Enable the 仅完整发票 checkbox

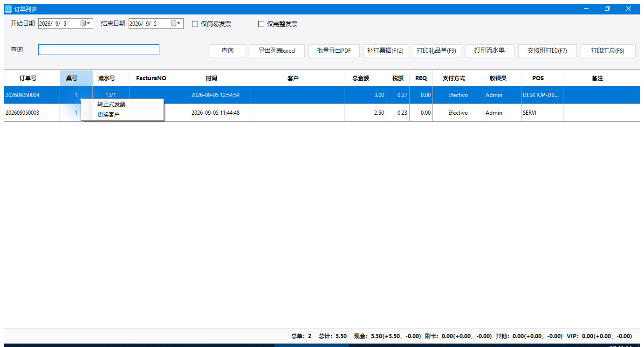tap(261, 24)
